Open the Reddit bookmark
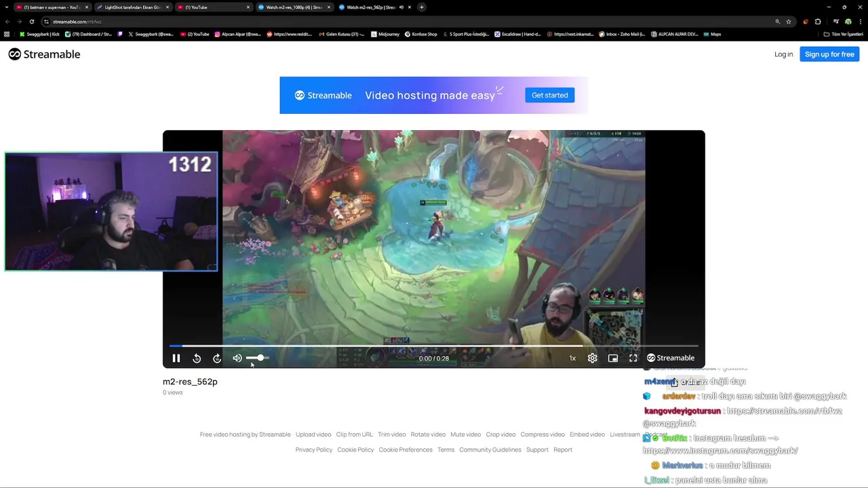 tap(290, 34)
